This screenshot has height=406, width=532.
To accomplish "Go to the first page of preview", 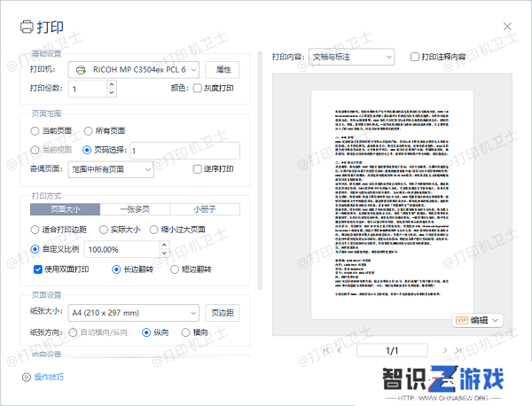I will [x=325, y=351].
